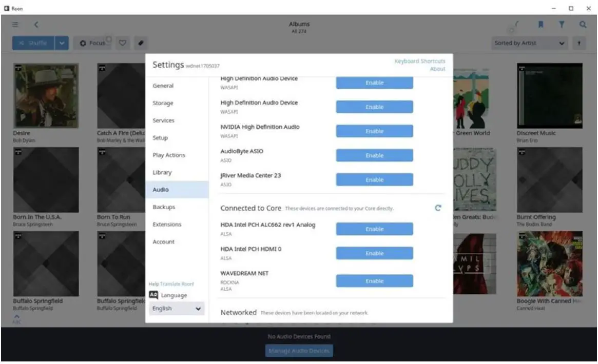Image resolution: width=598 pixels, height=364 pixels.
Task: Enable the WAVEDREAM NET device
Action: click(374, 281)
